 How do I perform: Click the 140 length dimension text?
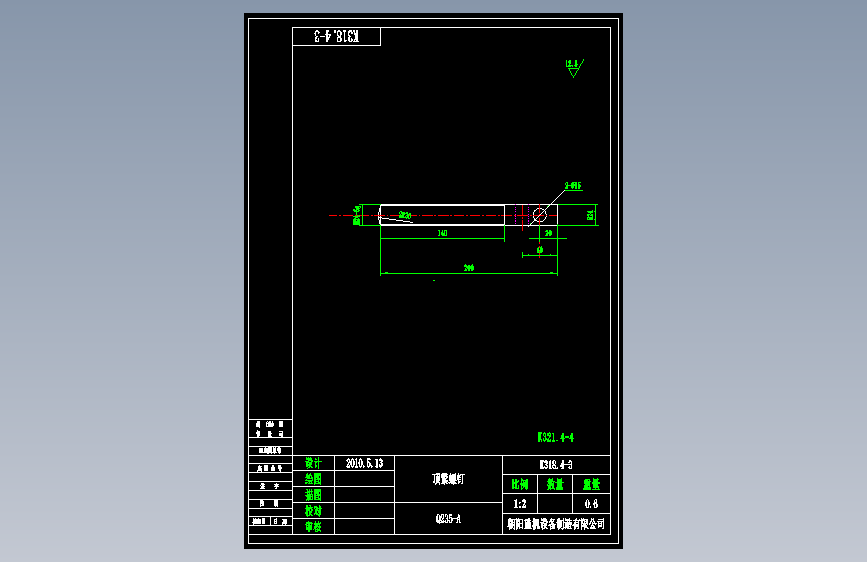click(442, 233)
